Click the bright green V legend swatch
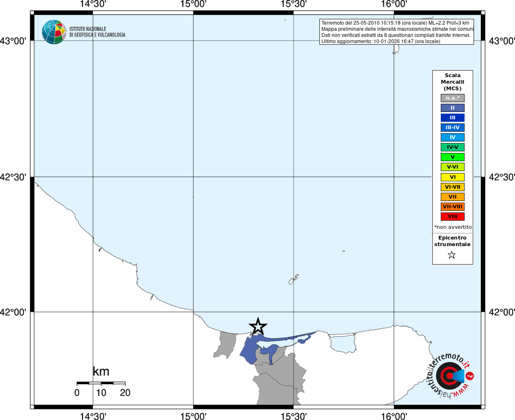Screen dimensions: 515x420 pos(453,157)
